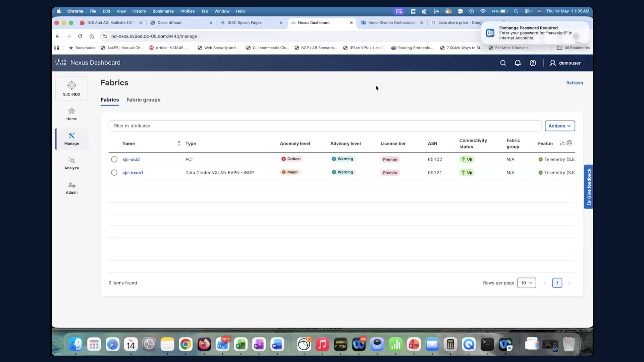The height and width of the screenshot is (362, 644).
Task: Open Finder from the dock
Action: [x=76, y=344]
